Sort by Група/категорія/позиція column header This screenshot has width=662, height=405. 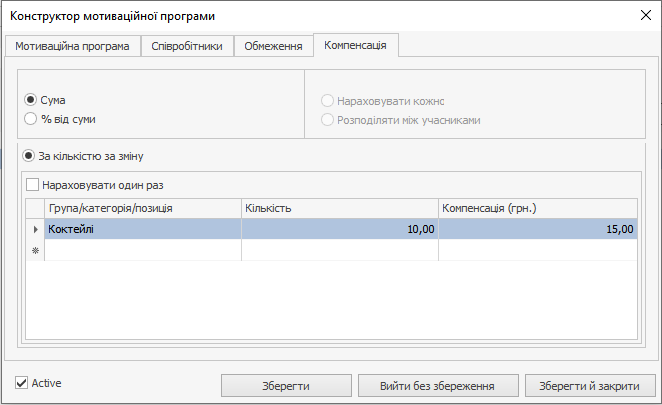click(x=143, y=209)
